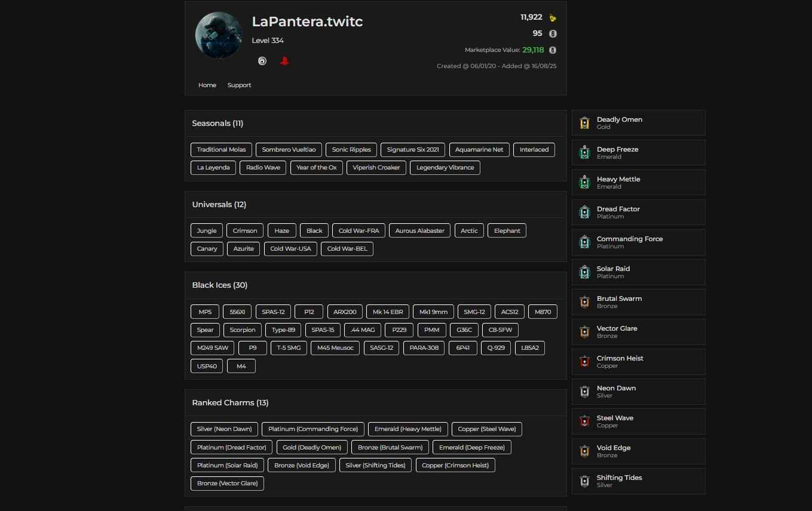
Task: Select the Legendary Vibrance seasonal tag
Action: coord(445,168)
